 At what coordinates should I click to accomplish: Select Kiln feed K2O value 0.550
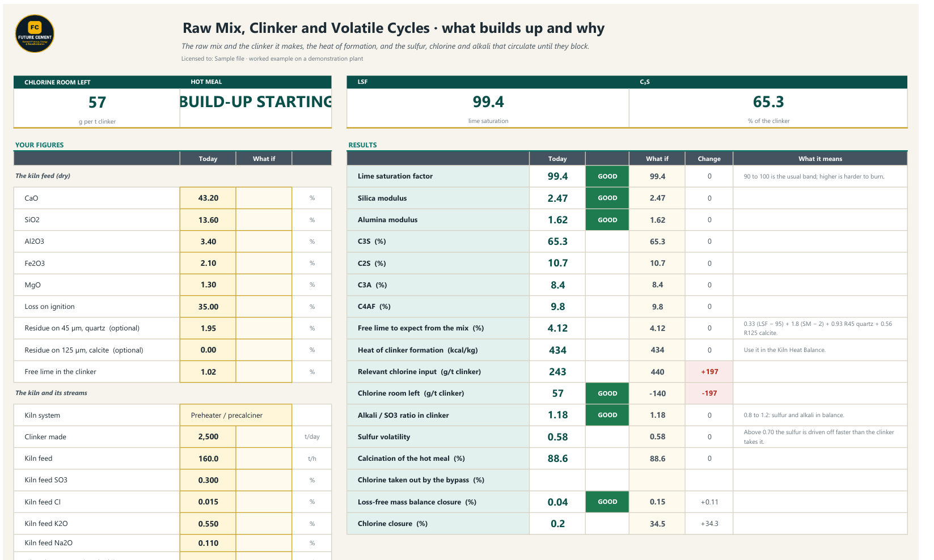[208, 524]
